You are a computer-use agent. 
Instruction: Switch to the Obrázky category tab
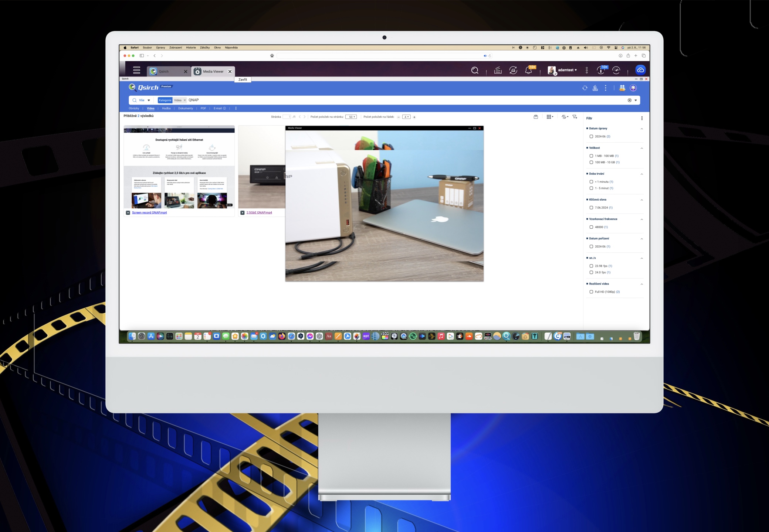coord(134,108)
